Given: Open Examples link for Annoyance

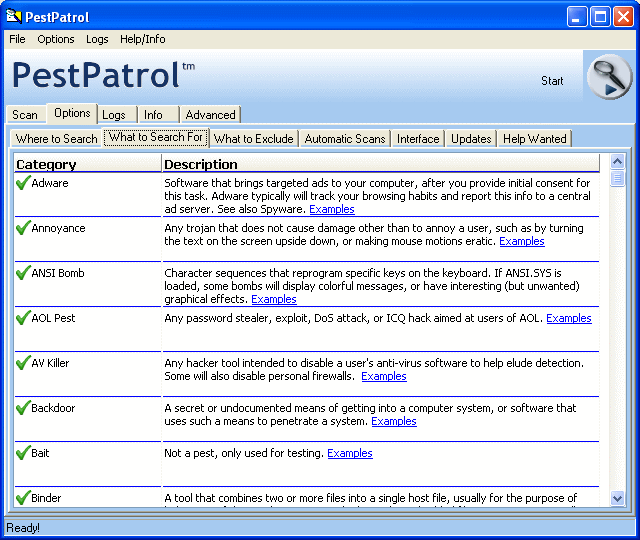Looking at the screenshot, I should (x=522, y=241).
